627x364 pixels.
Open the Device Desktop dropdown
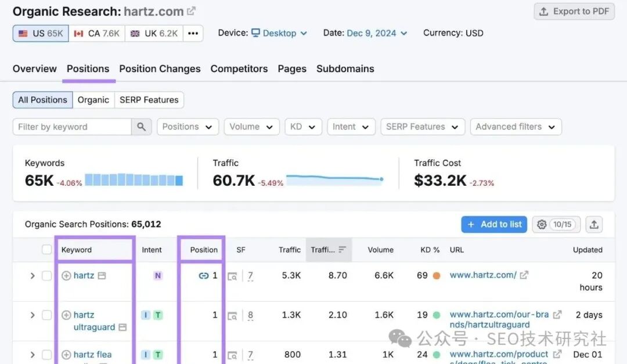[279, 33]
